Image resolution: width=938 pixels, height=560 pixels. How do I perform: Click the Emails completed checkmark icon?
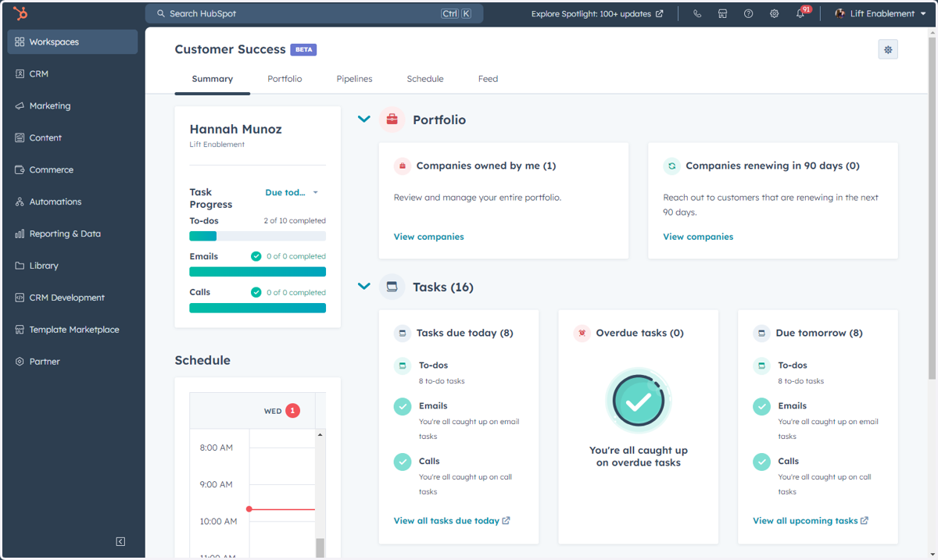point(256,256)
